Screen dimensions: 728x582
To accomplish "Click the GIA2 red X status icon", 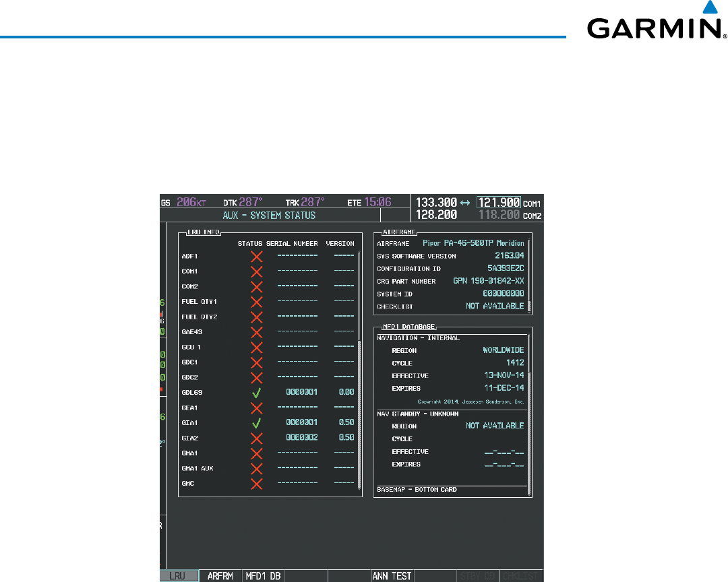I will coord(256,438).
